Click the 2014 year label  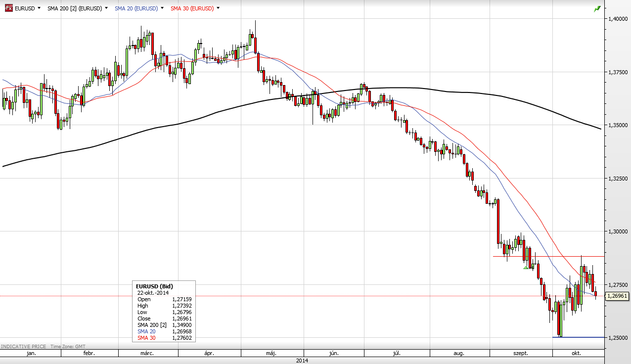click(x=302, y=361)
